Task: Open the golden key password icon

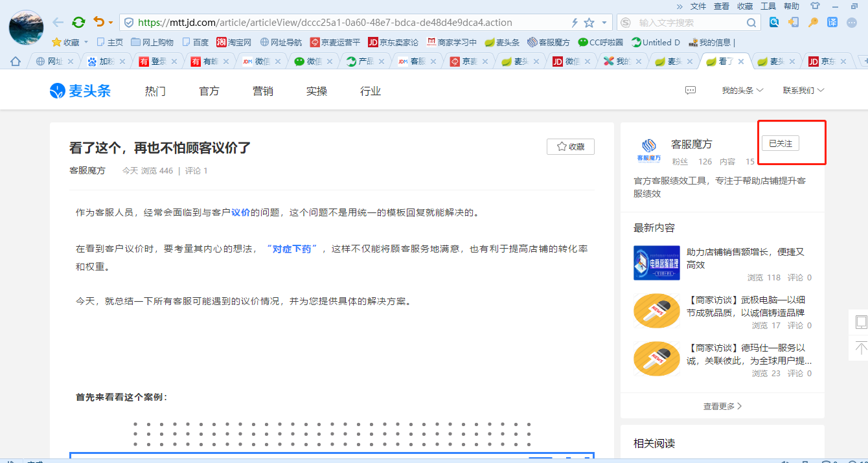Action: click(x=813, y=22)
